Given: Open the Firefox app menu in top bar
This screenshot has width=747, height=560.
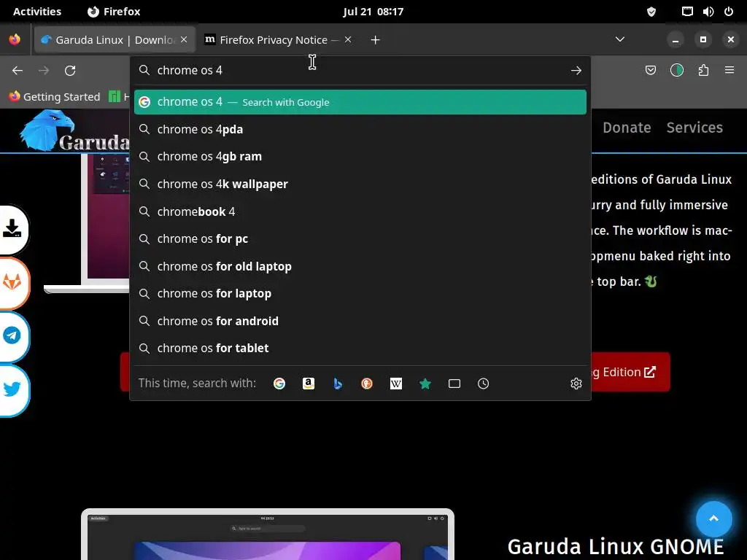Looking at the screenshot, I should [x=114, y=12].
